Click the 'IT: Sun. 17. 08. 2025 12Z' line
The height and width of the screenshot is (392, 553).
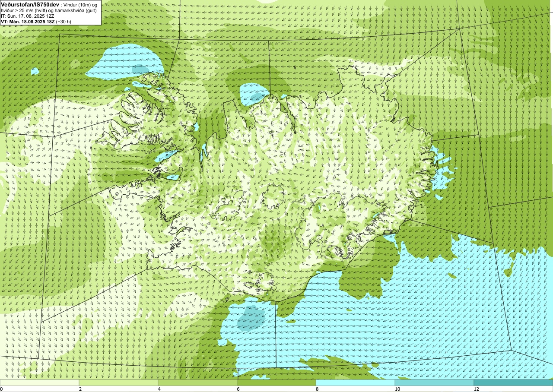tap(28, 16)
